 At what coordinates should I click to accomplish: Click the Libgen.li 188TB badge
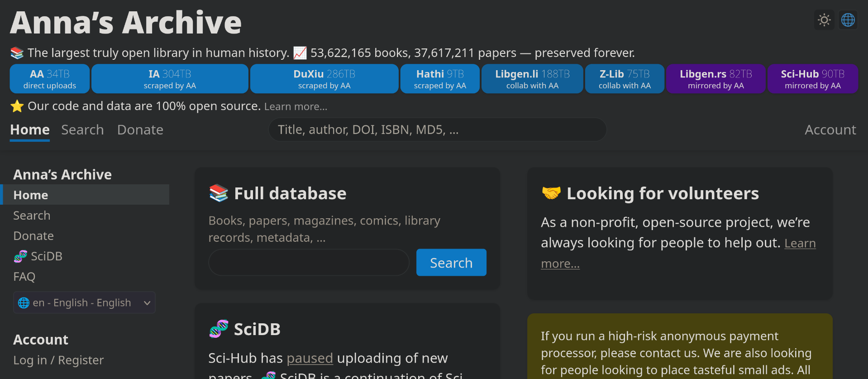pyautogui.click(x=532, y=79)
